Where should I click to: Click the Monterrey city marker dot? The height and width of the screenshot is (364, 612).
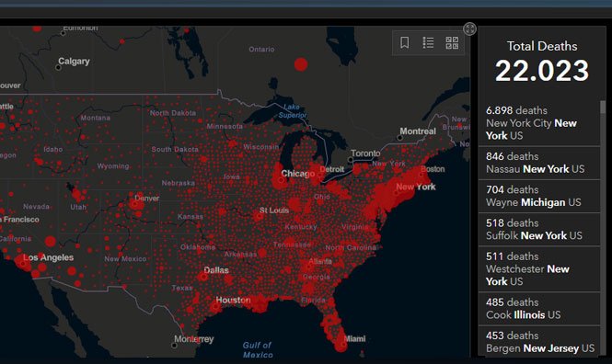point(174,346)
